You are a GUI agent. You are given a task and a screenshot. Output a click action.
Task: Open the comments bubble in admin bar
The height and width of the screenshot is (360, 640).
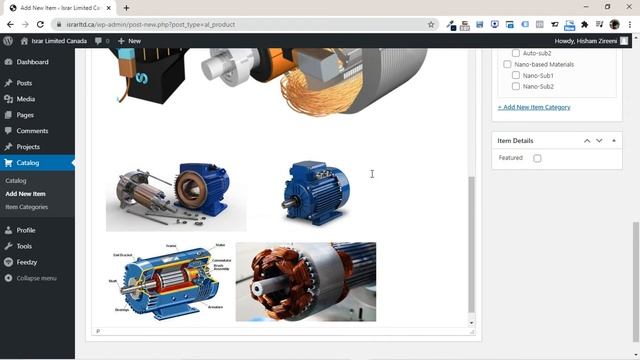pyautogui.click(x=102, y=41)
